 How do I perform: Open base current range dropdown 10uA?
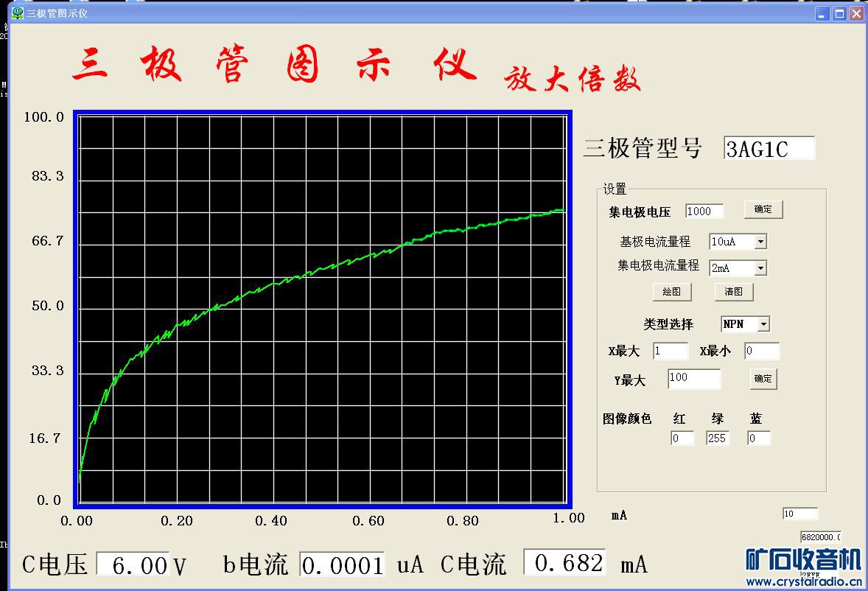pyautogui.click(x=760, y=241)
